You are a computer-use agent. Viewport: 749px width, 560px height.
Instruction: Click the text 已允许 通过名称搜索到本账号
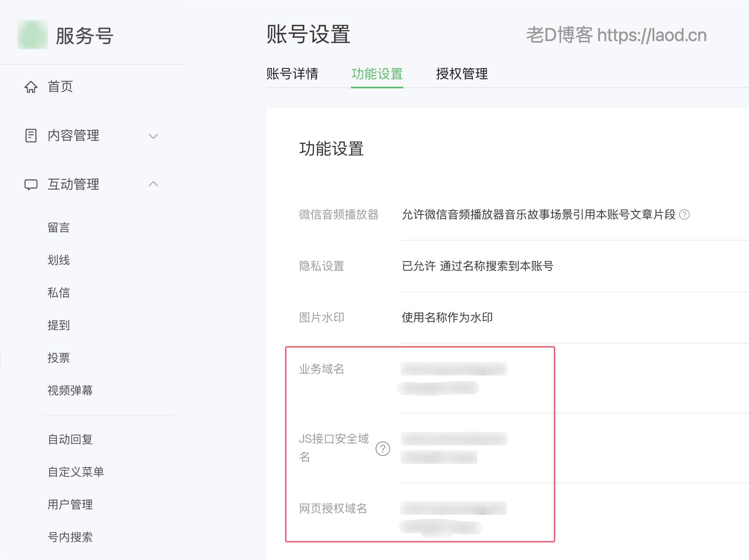pyautogui.click(x=478, y=266)
